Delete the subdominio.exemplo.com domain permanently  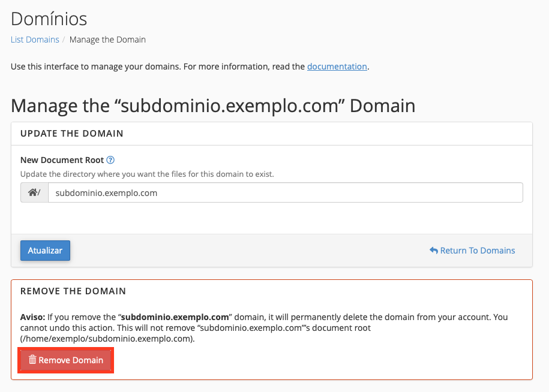coord(65,360)
